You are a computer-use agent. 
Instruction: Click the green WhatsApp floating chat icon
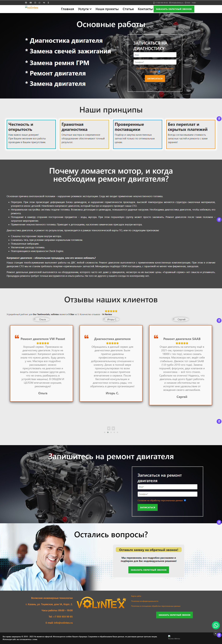tap(215, 625)
